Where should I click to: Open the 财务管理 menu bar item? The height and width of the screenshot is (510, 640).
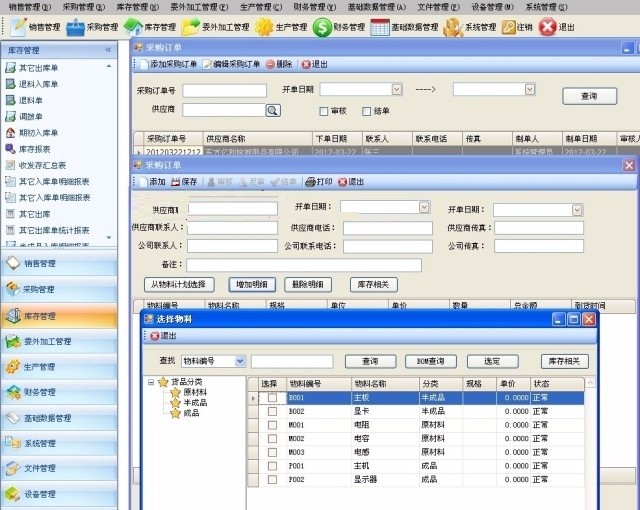pos(315,7)
